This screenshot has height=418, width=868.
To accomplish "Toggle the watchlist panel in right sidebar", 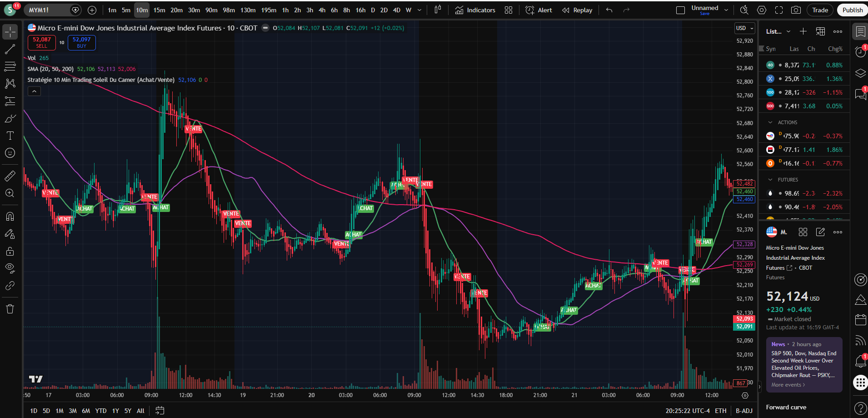I will 860,31.
